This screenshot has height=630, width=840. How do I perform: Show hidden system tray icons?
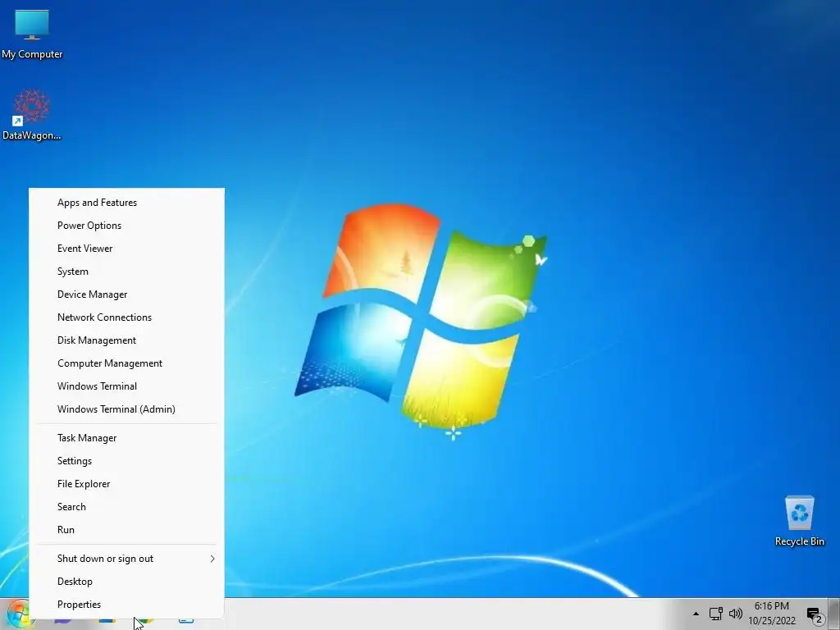(x=696, y=614)
